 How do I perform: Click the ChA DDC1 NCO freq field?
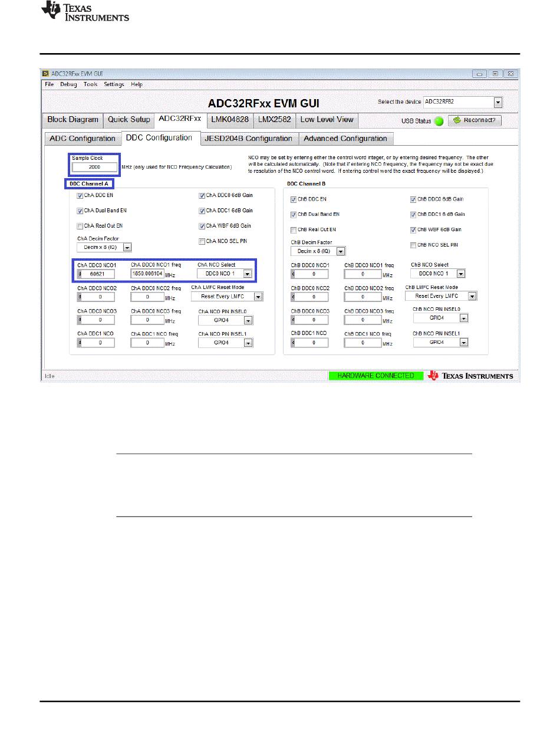[147, 342]
